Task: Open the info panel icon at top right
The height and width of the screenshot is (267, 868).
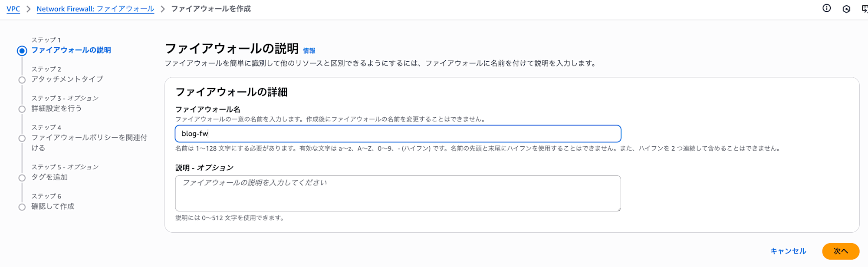Action: 826,8
